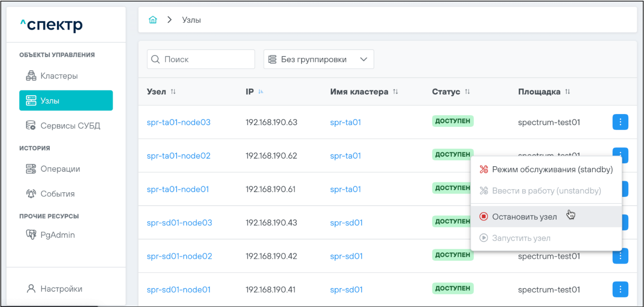This screenshot has height=307, width=644.
Task: Sort table by IP column icon
Action: coord(260,92)
